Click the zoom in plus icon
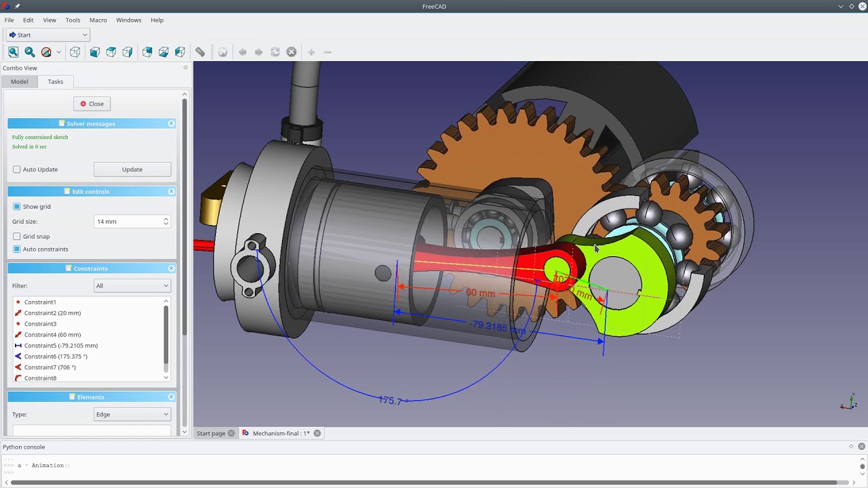The width and height of the screenshot is (868, 488). (x=311, y=52)
